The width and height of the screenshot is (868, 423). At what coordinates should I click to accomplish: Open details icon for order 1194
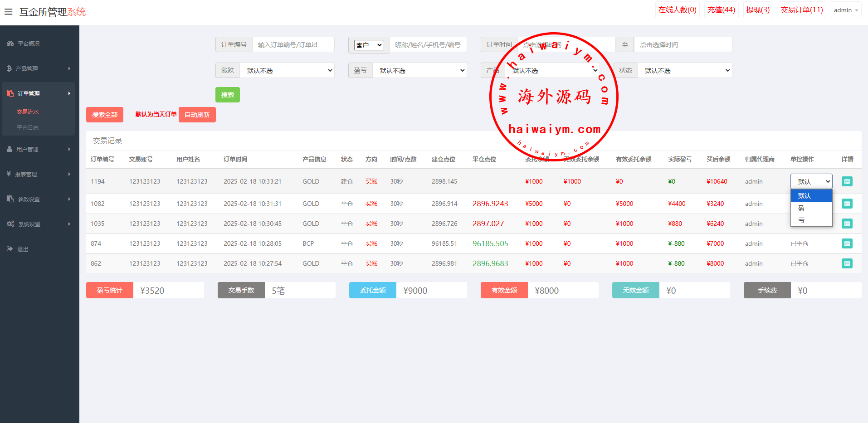pos(847,181)
